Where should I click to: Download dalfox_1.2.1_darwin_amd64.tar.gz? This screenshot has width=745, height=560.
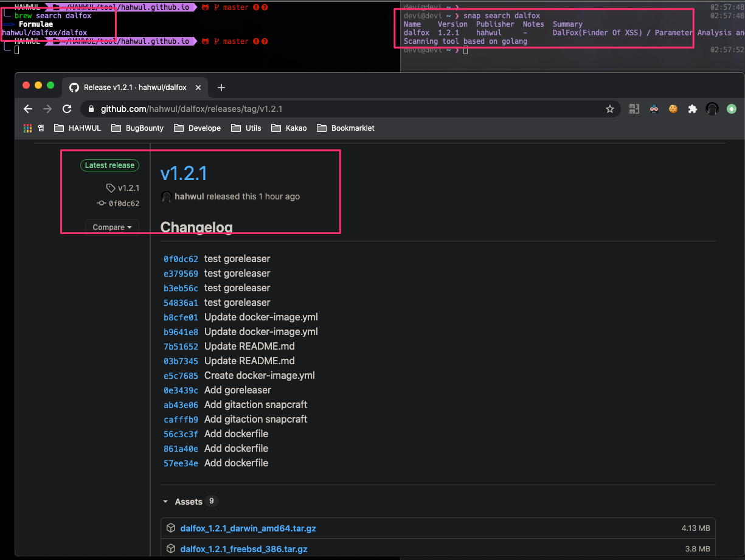pyautogui.click(x=248, y=528)
